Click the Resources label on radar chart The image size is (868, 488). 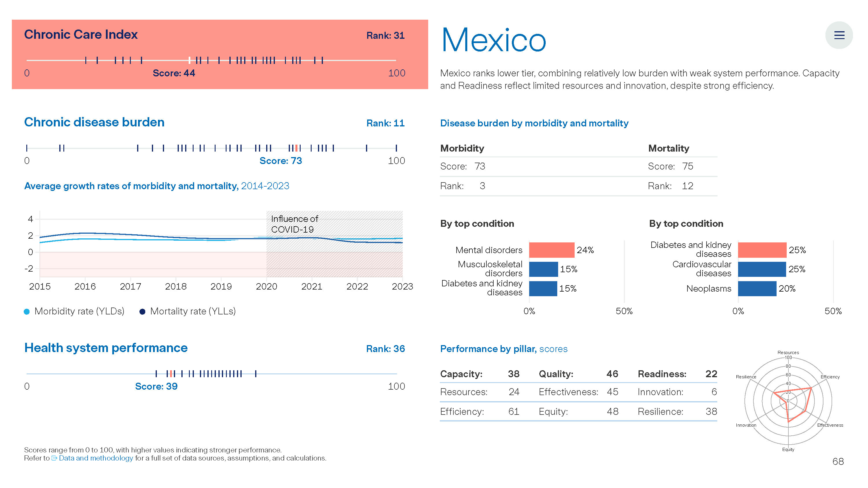(x=788, y=352)
